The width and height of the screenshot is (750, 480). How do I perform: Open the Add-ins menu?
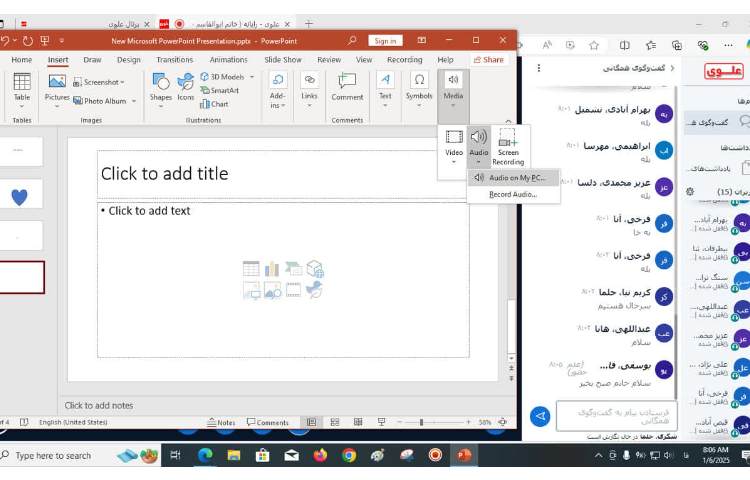click(x=277, y=91)
